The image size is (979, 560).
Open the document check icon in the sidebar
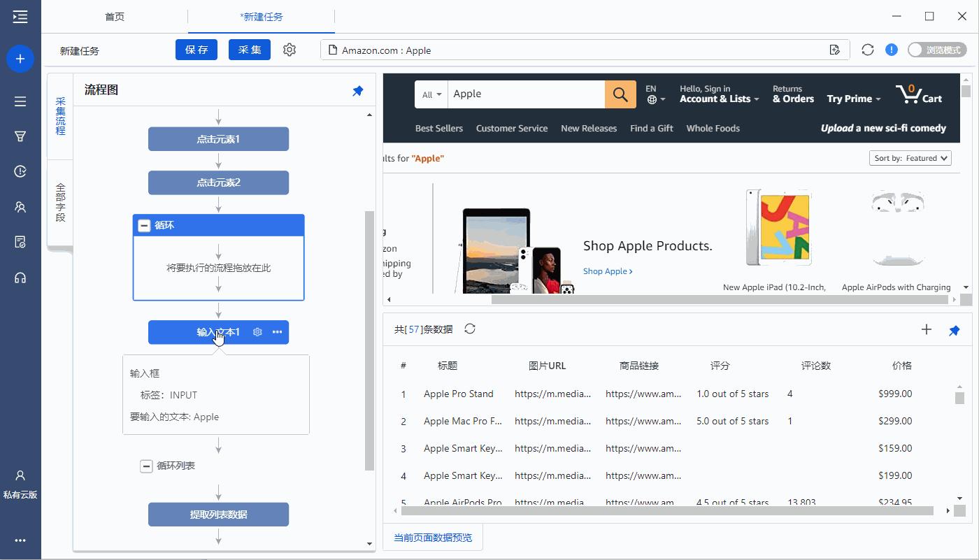(x=20, y=242)
